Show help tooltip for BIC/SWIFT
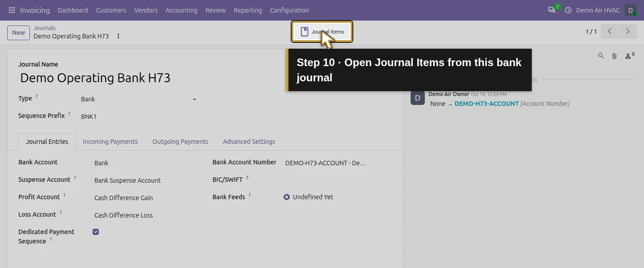The height and width of the screenshot is (268, 644). 247,178
